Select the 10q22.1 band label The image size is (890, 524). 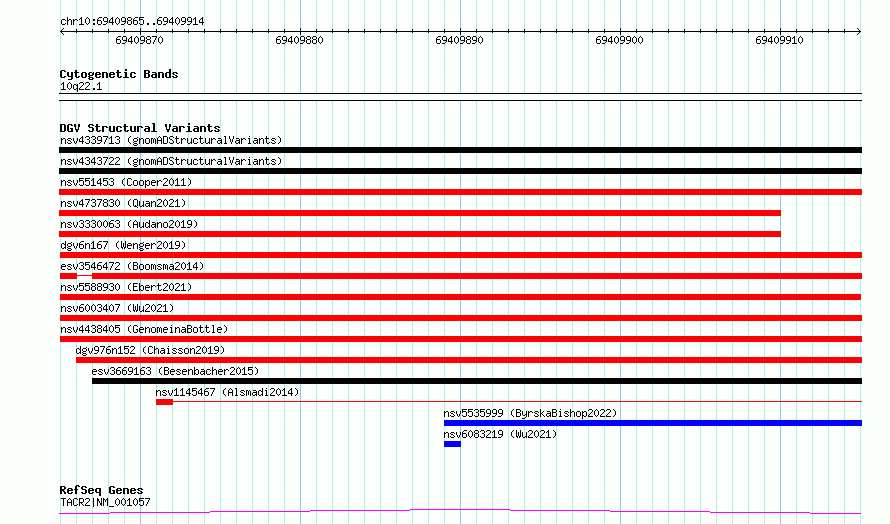[x=81, y=86]
